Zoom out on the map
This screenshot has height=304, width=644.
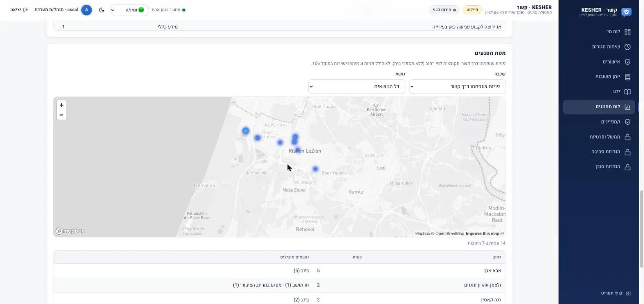(x=61, y=115)
